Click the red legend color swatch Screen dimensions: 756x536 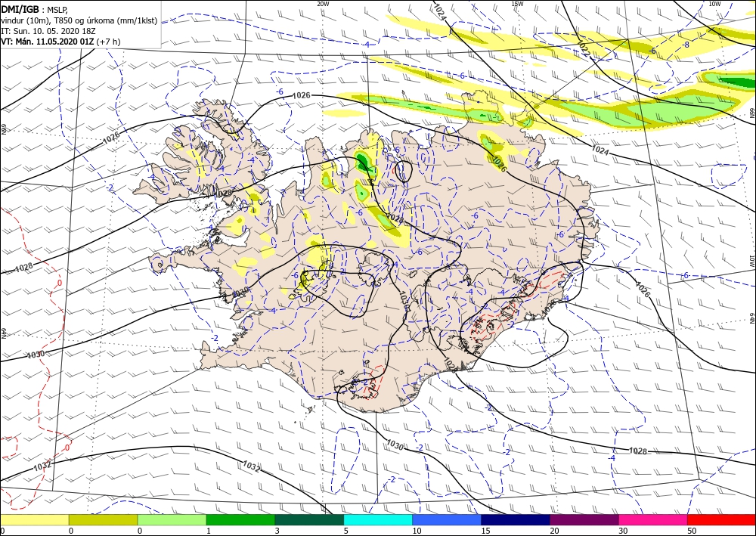(721, 519)
